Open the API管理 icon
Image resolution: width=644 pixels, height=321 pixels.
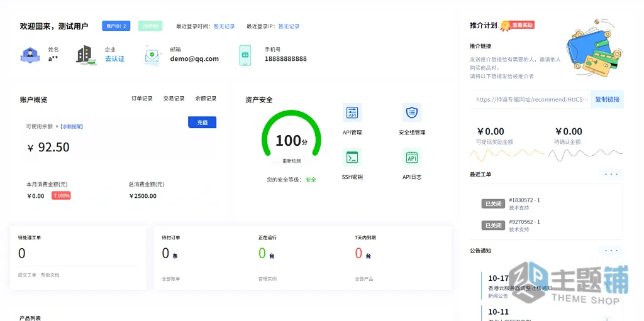(352, 112)
